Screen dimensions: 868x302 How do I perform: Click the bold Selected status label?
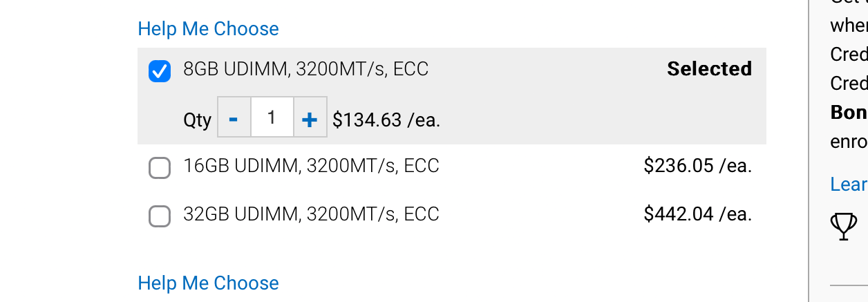[x=709, y=69]
